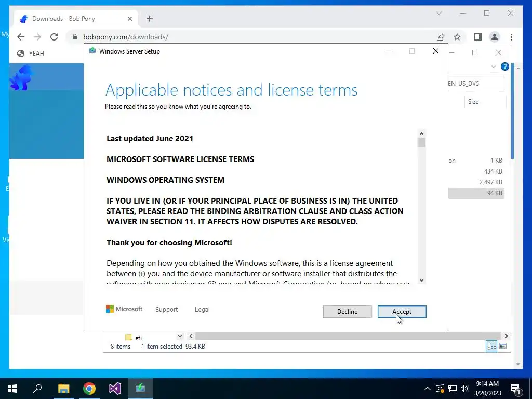The image size is (532, 399).
Task: Select the 94 KB file row
Action: [x=476, y=193]
